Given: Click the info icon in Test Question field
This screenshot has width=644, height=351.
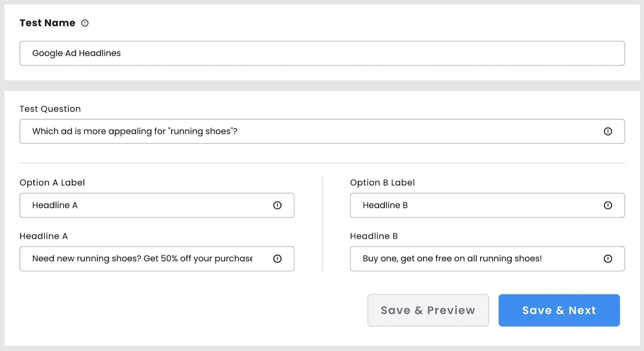Looking at the screenshot, I should click(x=608, y=131).
